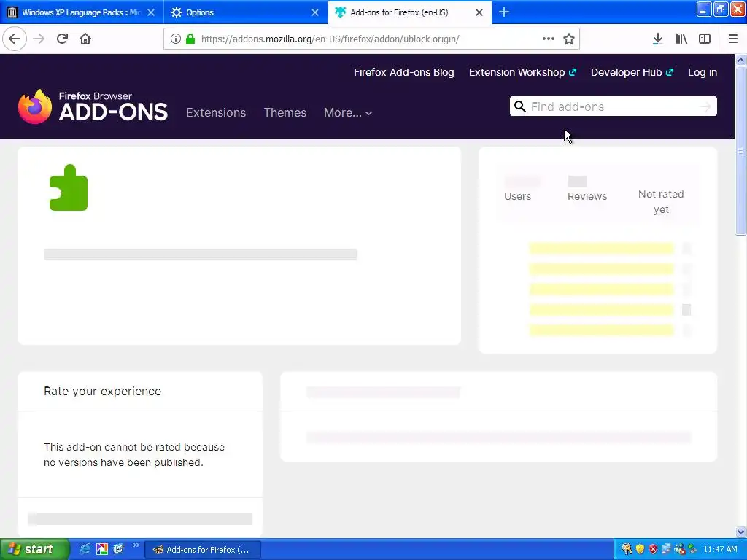Click the page vertical scrollbar thumb
Viewport: 747px width, 560px height.
click(x=740, y=150)
